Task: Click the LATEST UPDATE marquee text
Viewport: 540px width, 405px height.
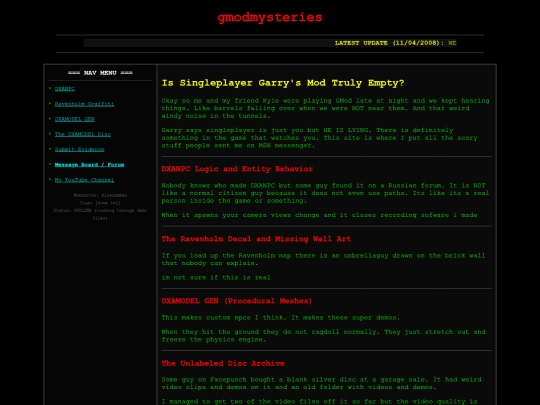Action: [395, 43]
